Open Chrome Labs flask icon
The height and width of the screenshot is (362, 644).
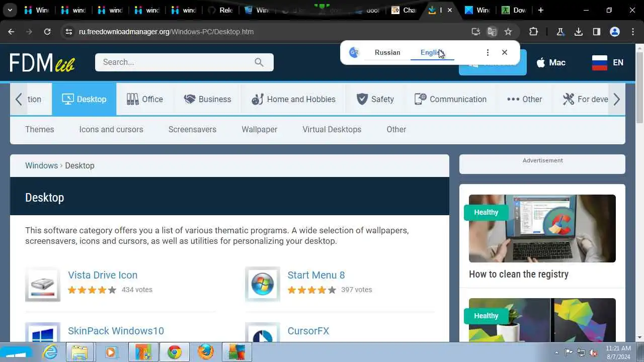click(x=560, y=32)
